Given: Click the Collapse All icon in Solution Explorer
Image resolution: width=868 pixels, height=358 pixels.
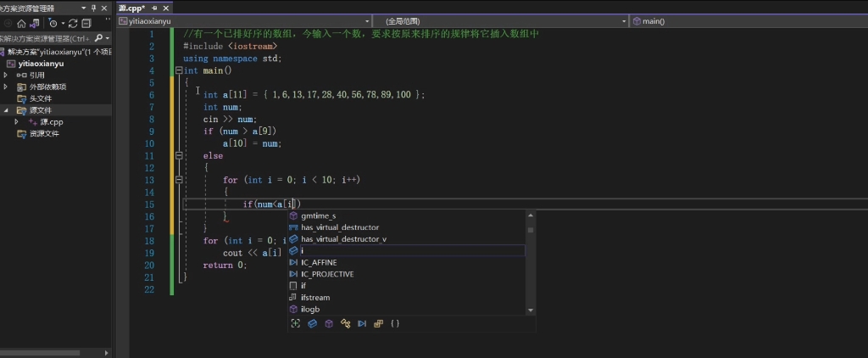Looking at the screenshot, I should [86, 23].
